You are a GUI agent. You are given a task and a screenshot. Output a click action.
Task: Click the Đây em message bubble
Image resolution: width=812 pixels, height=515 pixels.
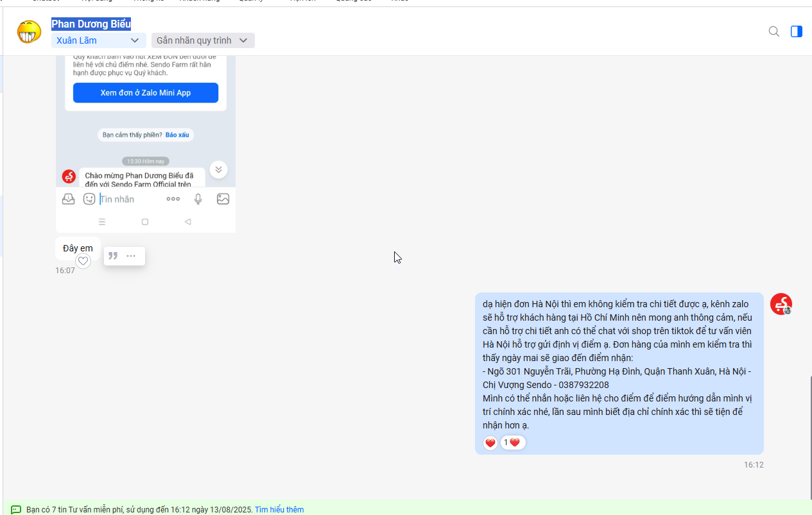pyautogui.click(x=78, y=248)
